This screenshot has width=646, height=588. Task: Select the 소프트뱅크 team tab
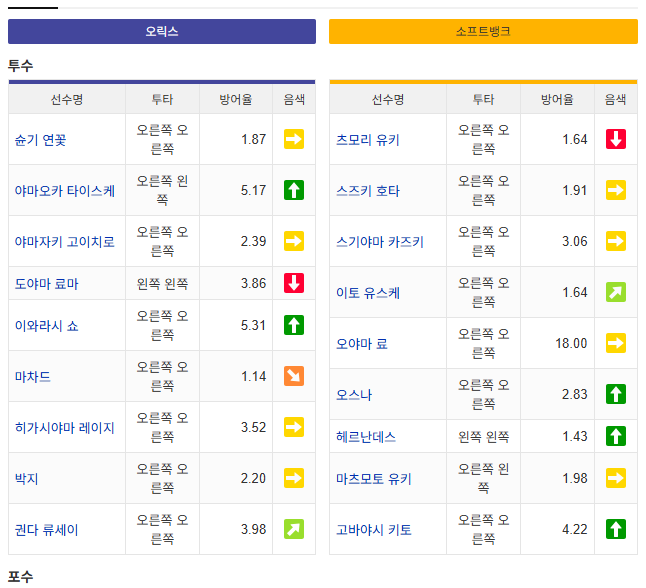tap(483, 31)
